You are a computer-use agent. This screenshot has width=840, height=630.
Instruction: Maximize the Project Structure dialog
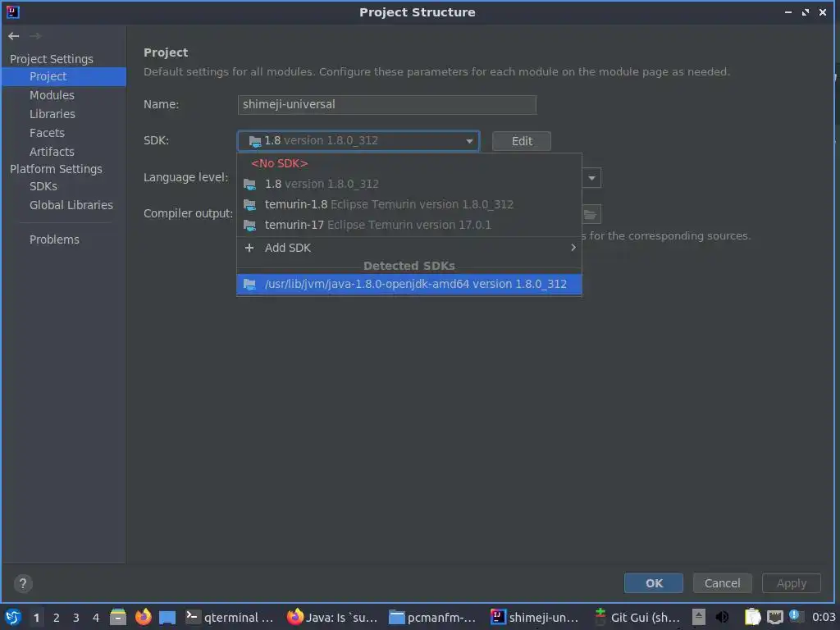(806, 11)
